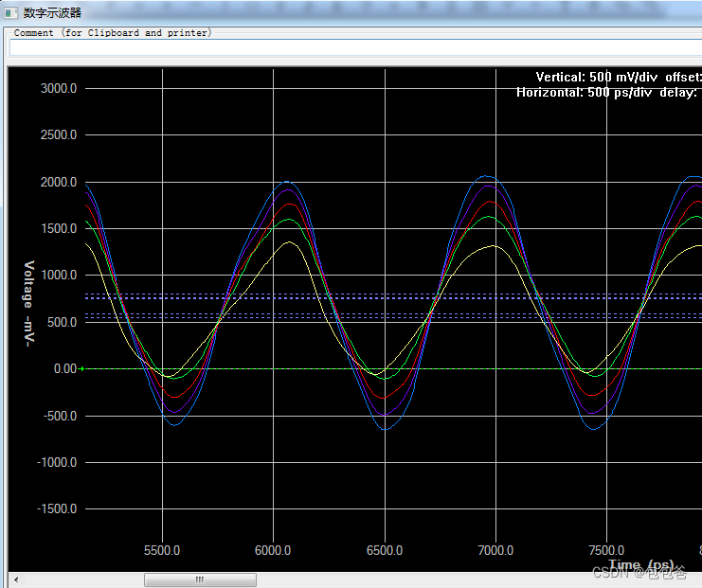702x588 pixels.
Task: Click the 0.00 voltage axis label
Action: pos(65,368)
